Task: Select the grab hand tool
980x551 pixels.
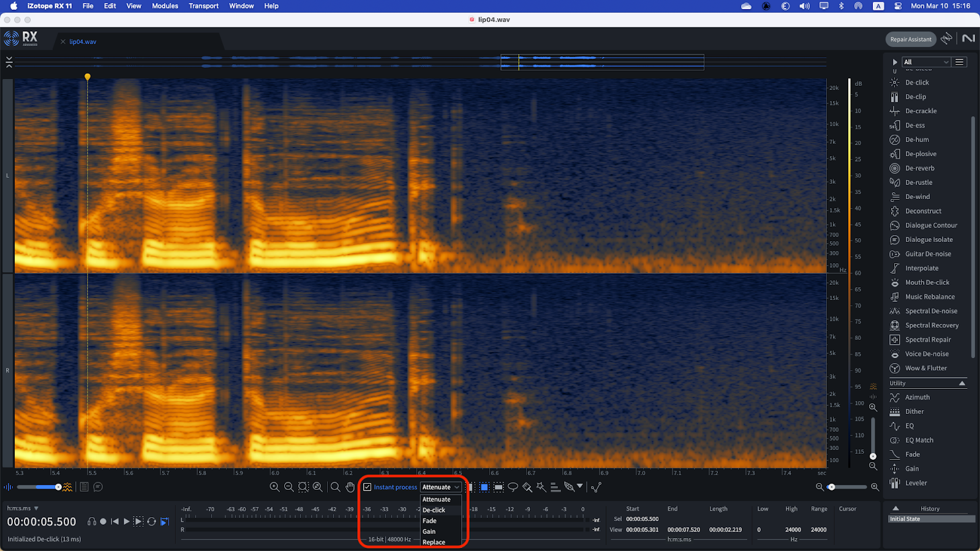Action: click(350, 487)
